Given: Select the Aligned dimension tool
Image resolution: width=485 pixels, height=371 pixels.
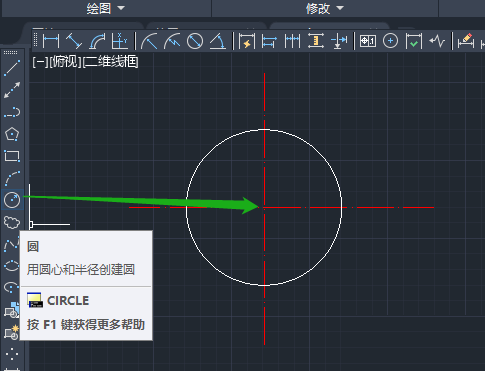Looking at the screenshot, I should click(74, 41).
